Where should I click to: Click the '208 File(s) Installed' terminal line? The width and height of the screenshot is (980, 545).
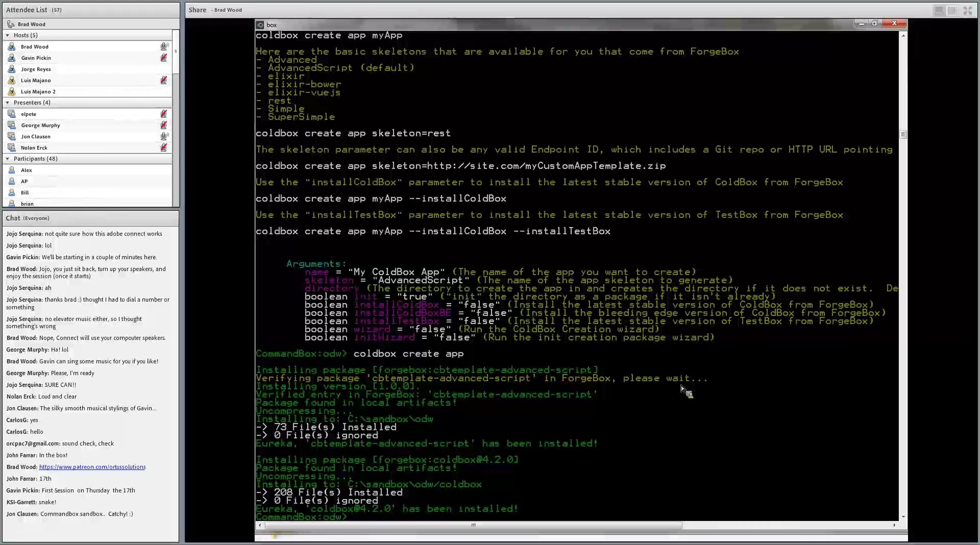pos(329,493)
